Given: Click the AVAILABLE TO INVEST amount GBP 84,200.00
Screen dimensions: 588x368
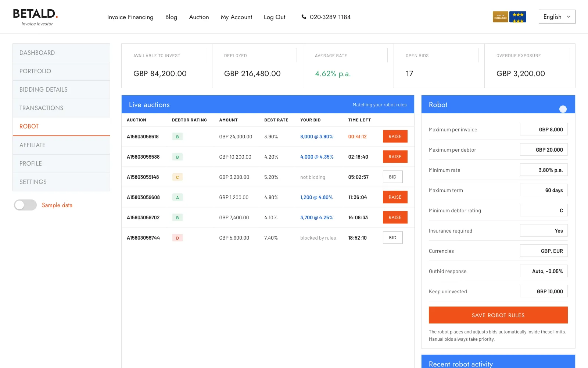Looking at the screenshot, I should click(160, 74).
